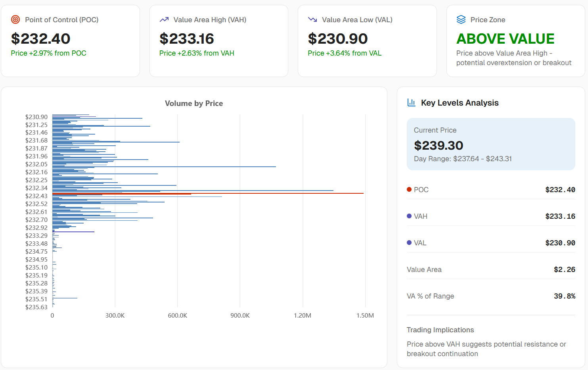The width and height of the screenshot is (588, 370).
Task: Click the Value Area $2.26 row
Action: (491, 270)
